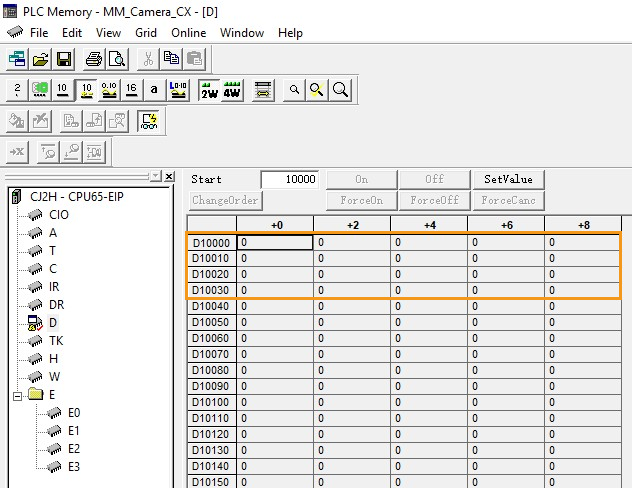Screen dimensions: 632x488
Task: Switch display to Hexadecimal (16) format
Action: tap(131, 90)
